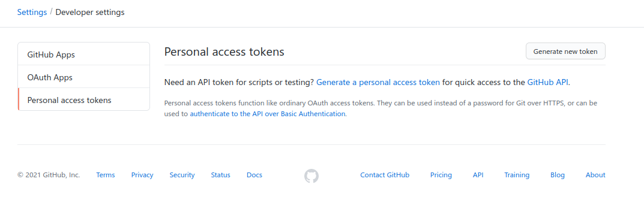Open the Blog footer link
Viewport: 644px width, 221px height.
558,175
